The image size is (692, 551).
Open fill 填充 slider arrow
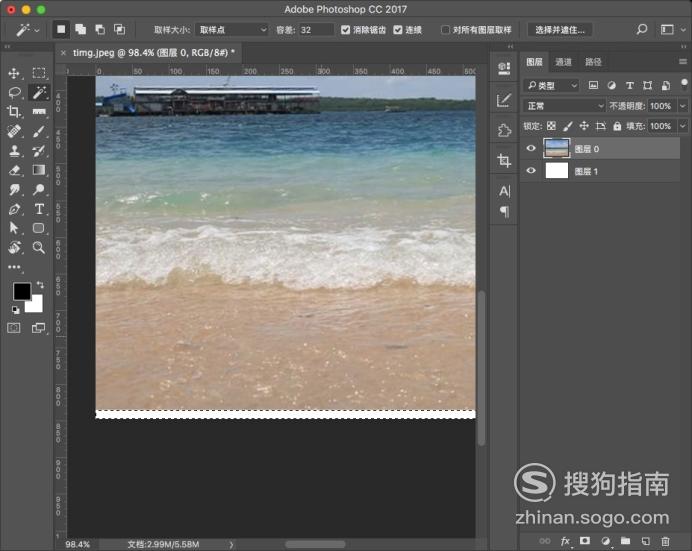point(683,126)
